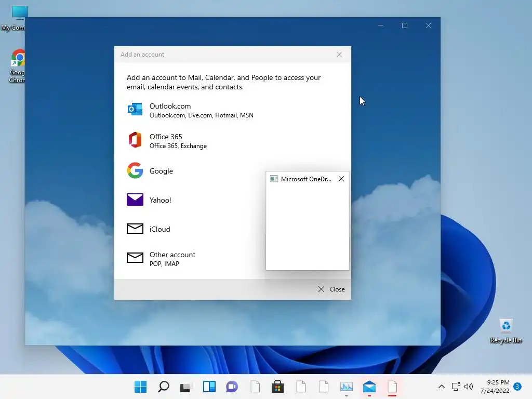Viewport: 532px width, 399px height.
Task: Open the Recycle Bin desktop icon
Action: pyautogui.click(x=506, y=331)
